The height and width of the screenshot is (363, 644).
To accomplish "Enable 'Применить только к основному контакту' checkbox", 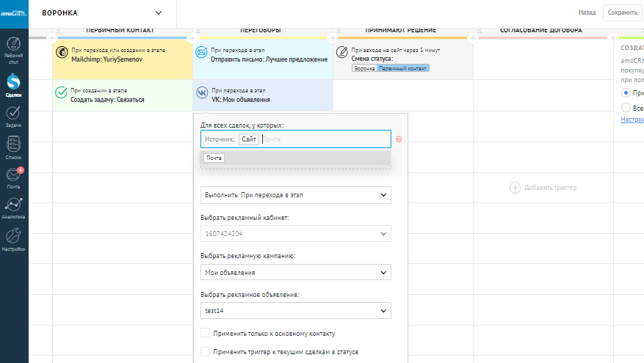I will tap(205, 334).
